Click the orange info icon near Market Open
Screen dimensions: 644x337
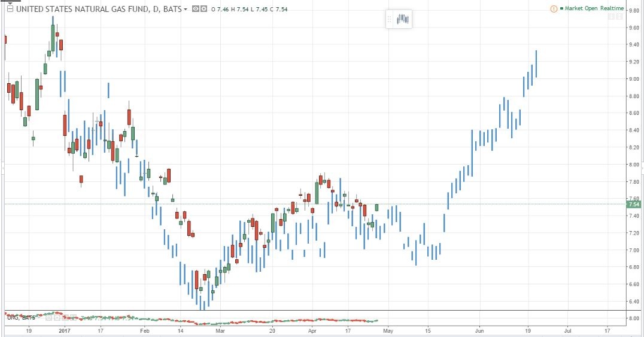point(554,8)
